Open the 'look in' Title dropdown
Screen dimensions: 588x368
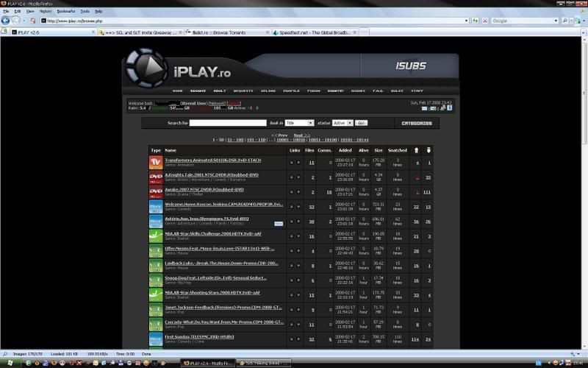coord(299,123)
